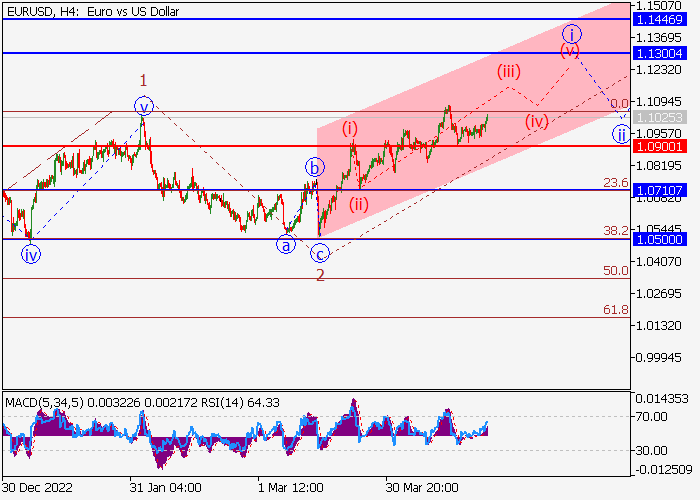Click the red 1.09001 price tag

tap(664, 146)
